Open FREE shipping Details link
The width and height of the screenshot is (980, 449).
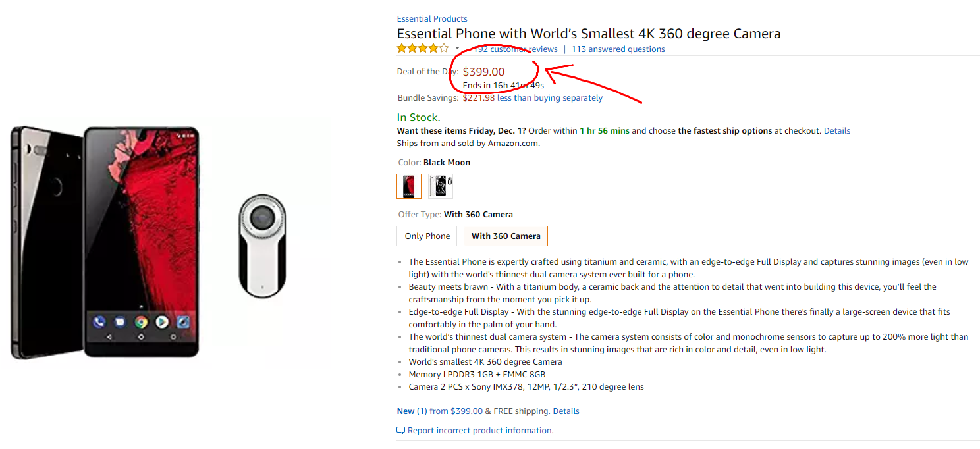(x=566, y=411)
